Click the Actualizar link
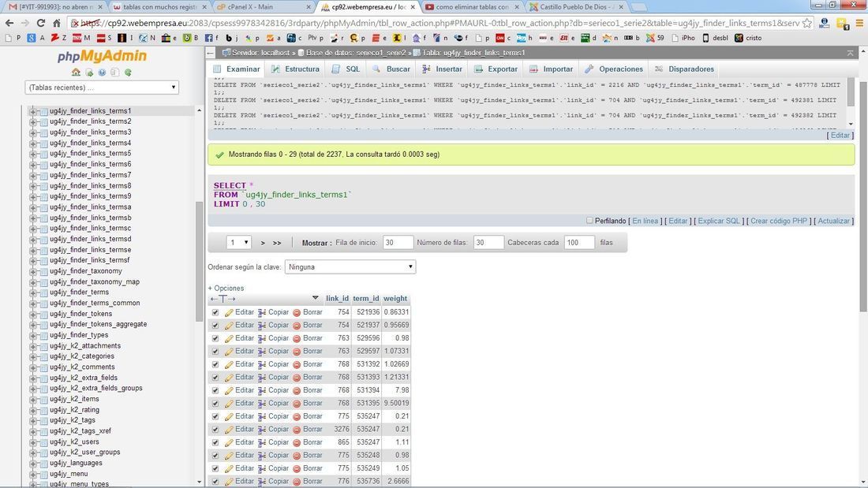The width and height of the screenshot is (868, 488). [833, 221]
